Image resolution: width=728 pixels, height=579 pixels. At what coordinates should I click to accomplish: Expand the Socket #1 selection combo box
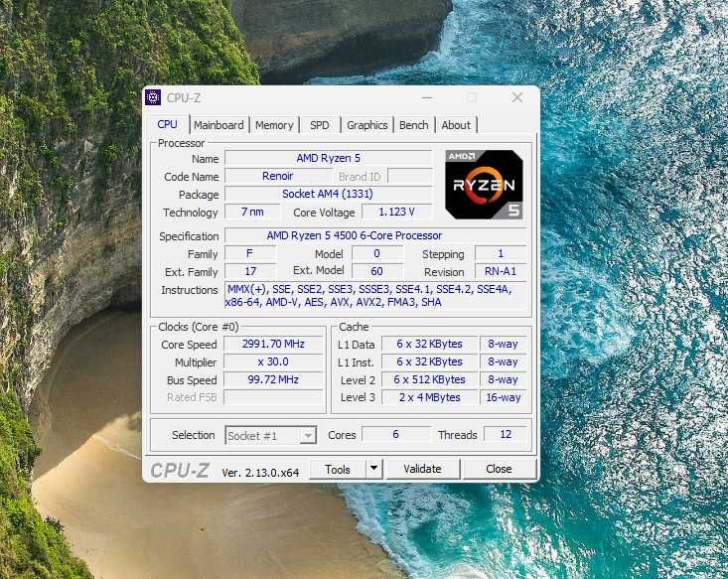pos(271,436)
